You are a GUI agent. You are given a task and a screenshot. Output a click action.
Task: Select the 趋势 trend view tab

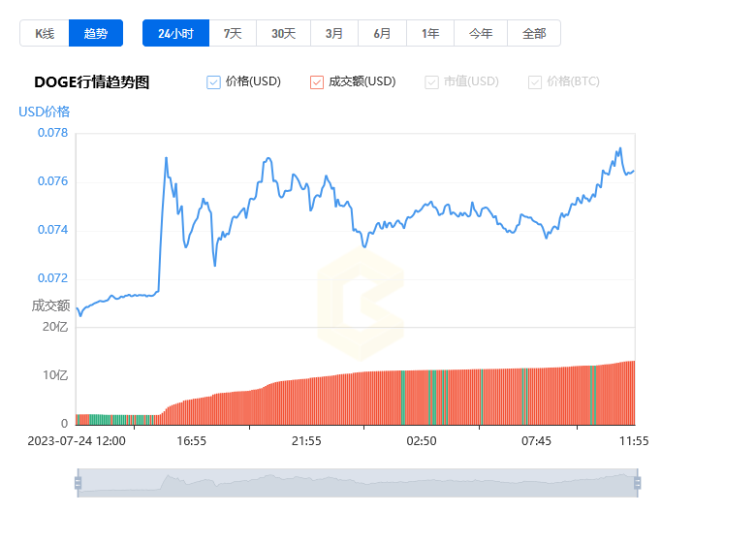click(x=96, y=33)
